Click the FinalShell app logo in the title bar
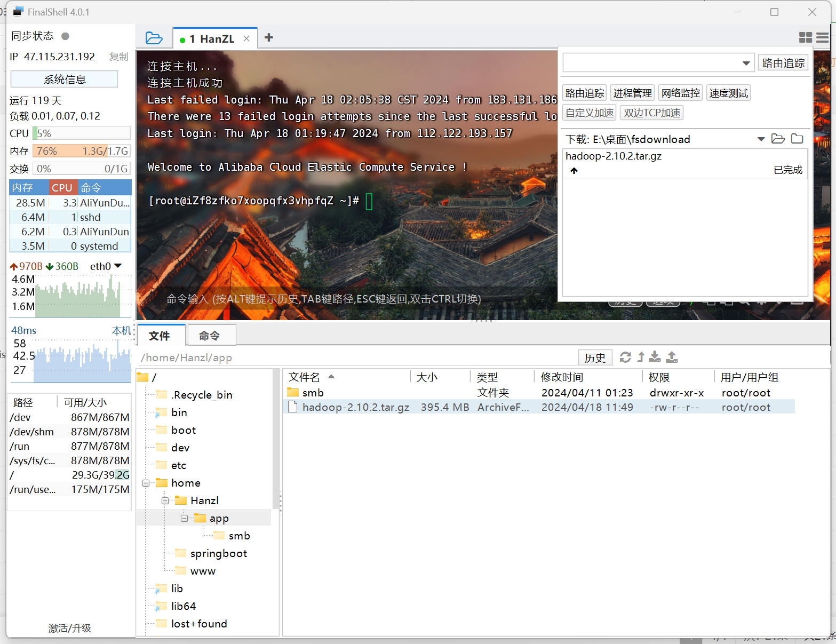 [x=18, y=11]
